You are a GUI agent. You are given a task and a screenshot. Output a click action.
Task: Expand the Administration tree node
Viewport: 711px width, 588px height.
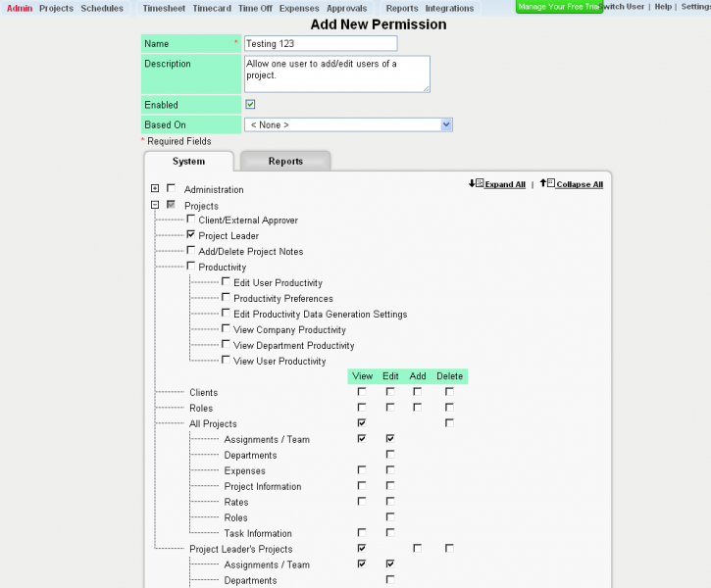pos(155,188)
